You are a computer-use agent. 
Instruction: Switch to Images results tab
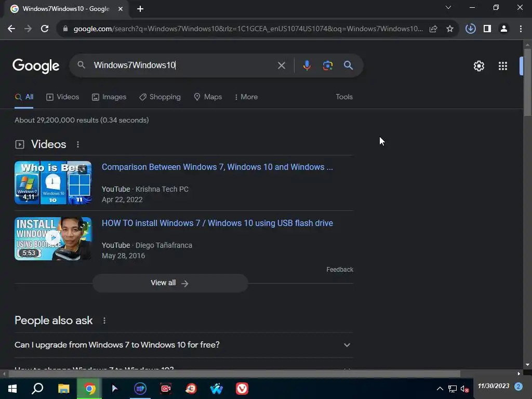tap(109, 97)
